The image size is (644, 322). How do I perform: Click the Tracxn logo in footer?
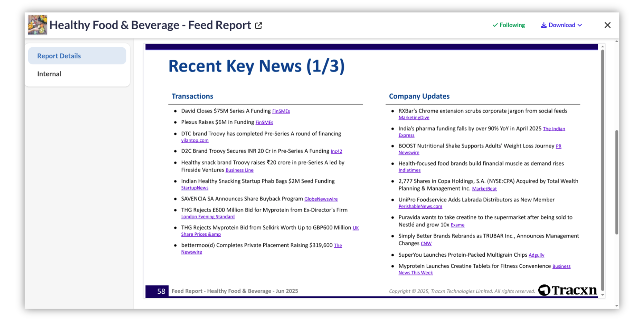(x=568, y=290)
